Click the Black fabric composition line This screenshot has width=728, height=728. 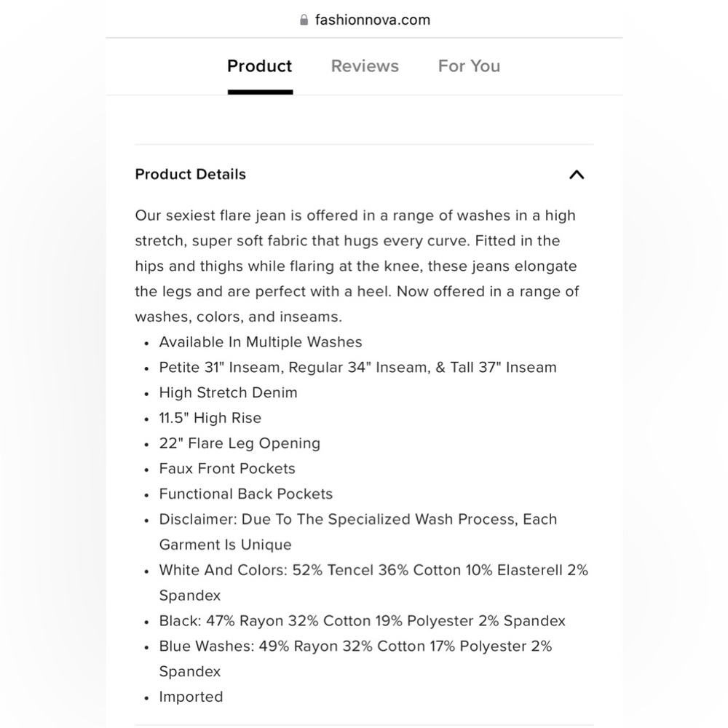tap(362, 621)
